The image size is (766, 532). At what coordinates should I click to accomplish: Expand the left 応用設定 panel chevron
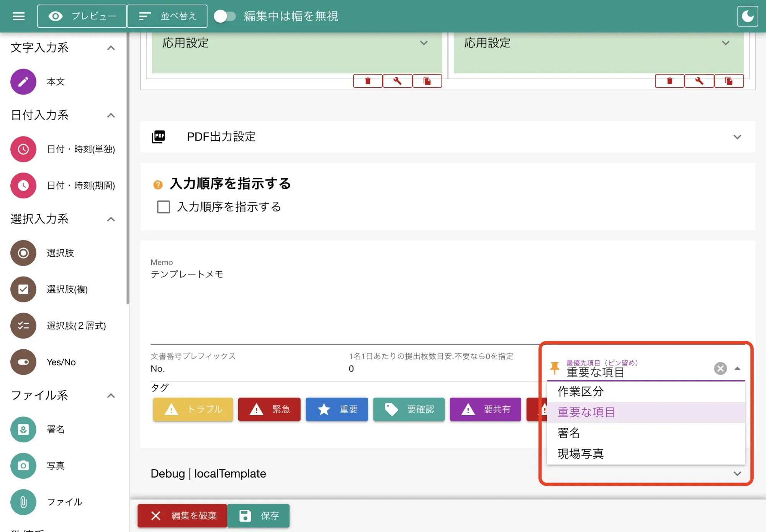[424, 43]
